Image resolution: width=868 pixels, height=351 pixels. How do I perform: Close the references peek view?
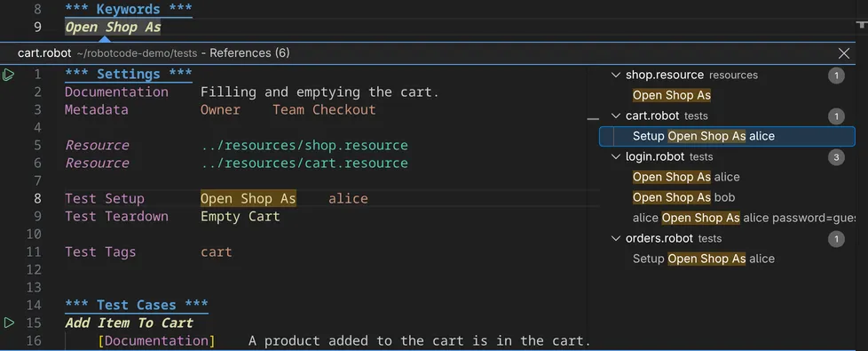[x=844, y=53]
